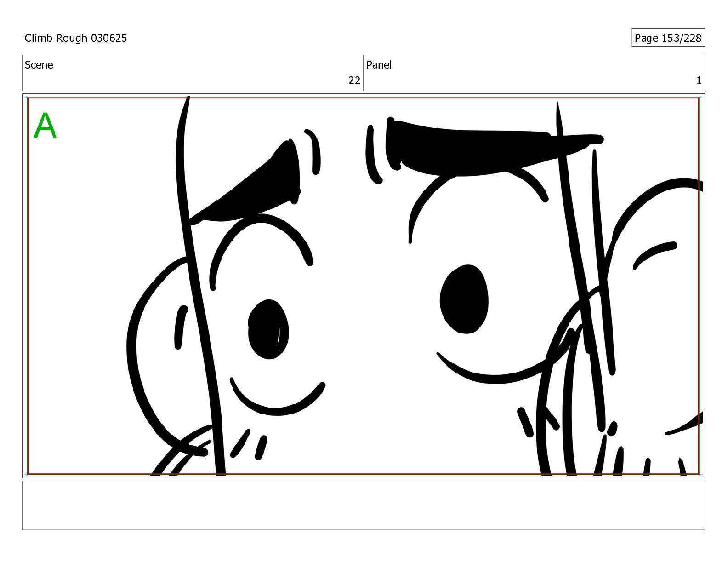Click the 'Scene' header label
Image resolution: width=728 pixels, height=563 pixels.
click(x=39, y=65)
